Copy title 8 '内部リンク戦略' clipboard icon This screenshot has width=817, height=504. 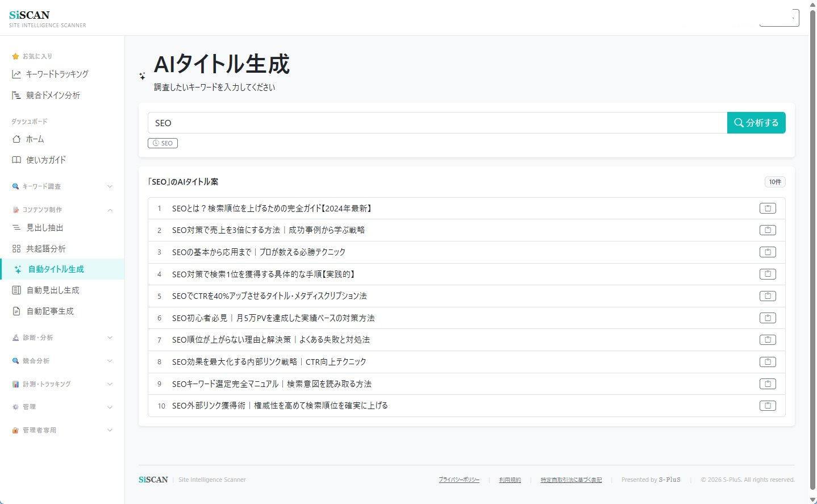click(768, 362)
